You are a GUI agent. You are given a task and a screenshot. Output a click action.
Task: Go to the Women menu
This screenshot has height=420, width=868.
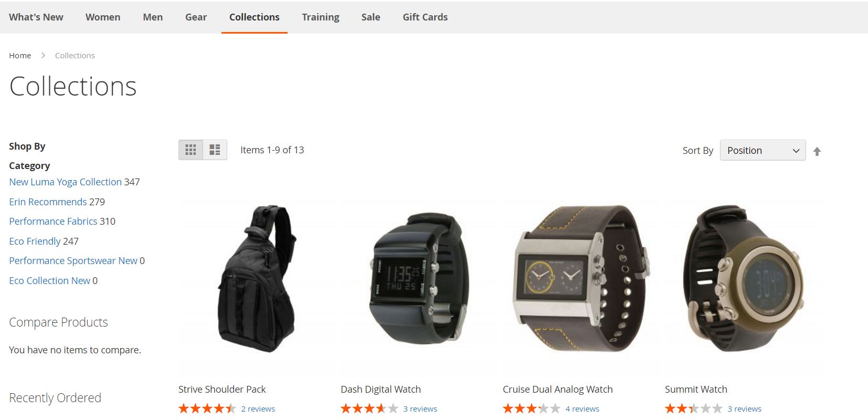pos(103,17)
